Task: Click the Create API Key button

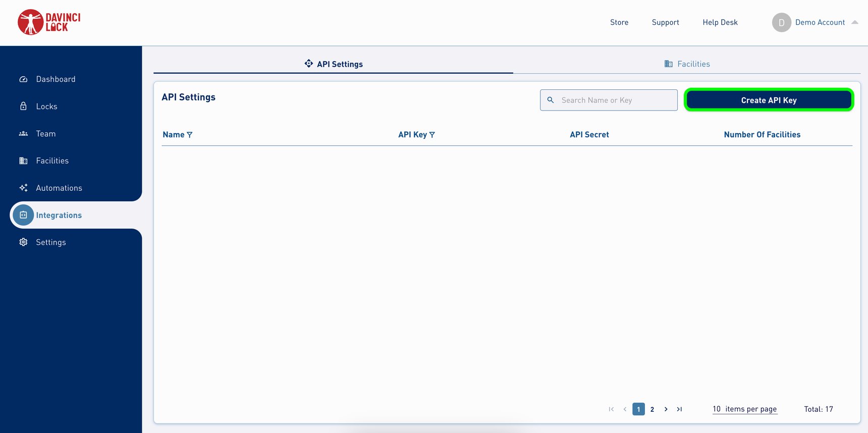Action: 769,100
